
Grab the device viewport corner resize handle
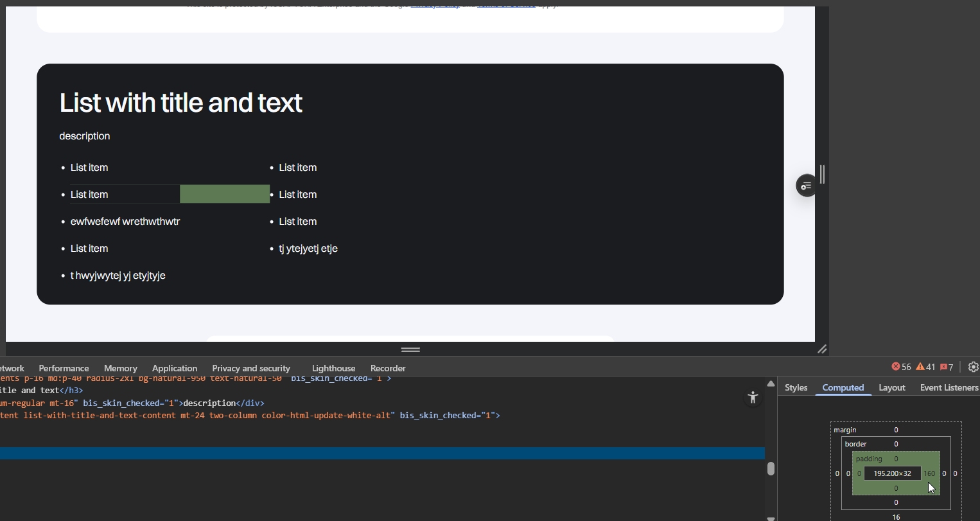point(822,349)
